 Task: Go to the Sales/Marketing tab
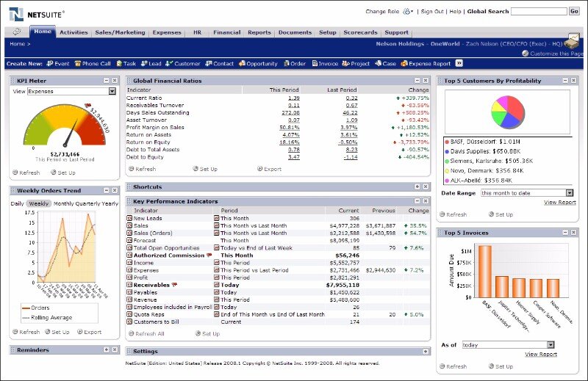120,32
